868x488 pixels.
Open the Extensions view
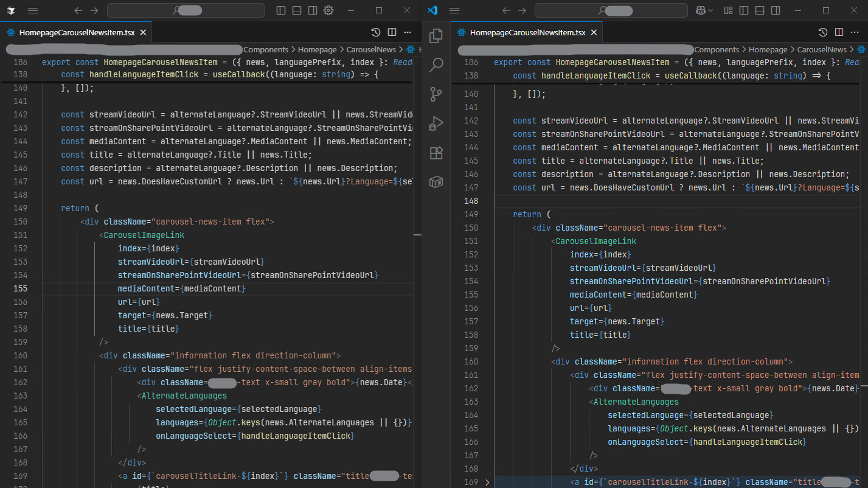(436, 153)
